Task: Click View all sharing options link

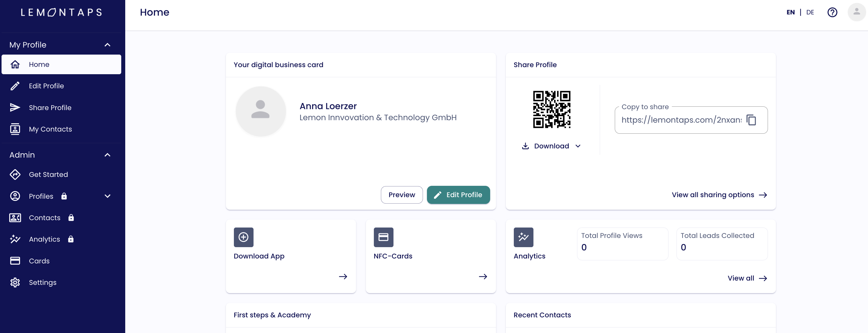Action: pos(719,195)
